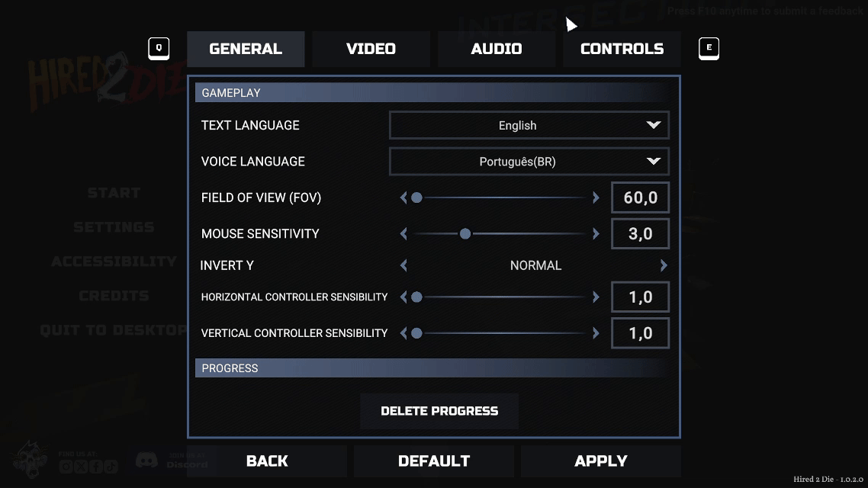This screenshot has height=488, width=868.
Task: Click the E key next-tab icon
Action: click(709, 48)
